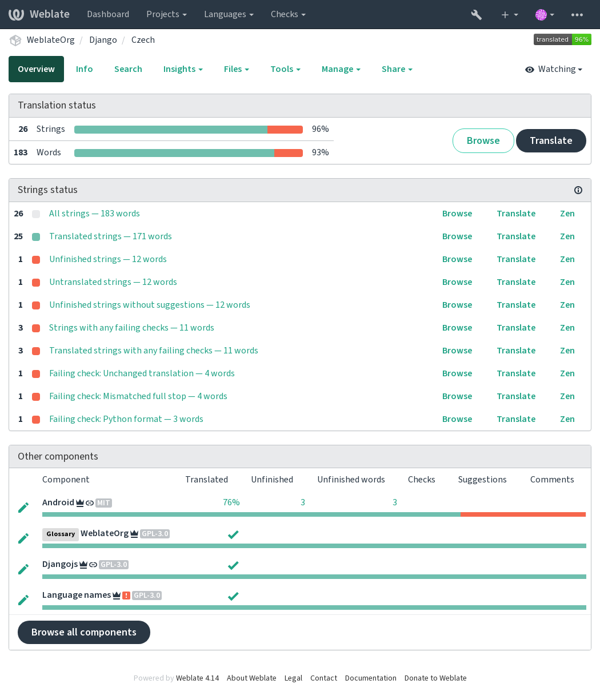Image resolution: width=600 pixels, height=700 pixels.
Task: Open the Watching dropdown
Action: click(554, 69)
